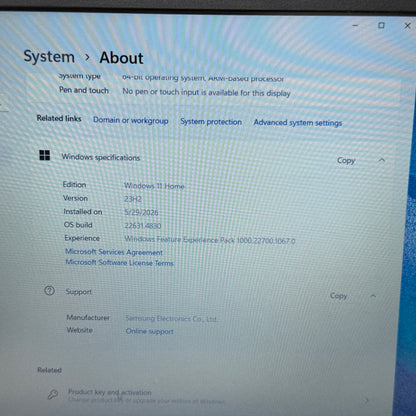Open Product key and activation arrow
The image size is (416, 416).
point(367,400)
